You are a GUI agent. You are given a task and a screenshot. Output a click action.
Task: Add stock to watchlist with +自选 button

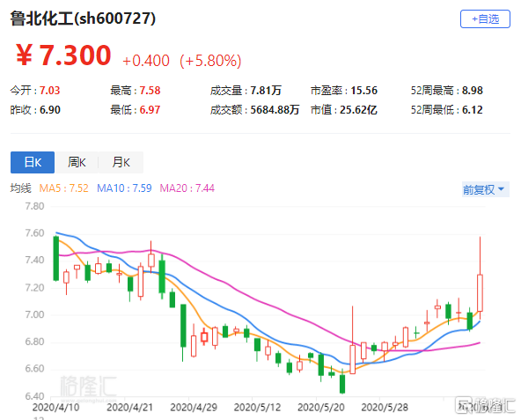485,19
